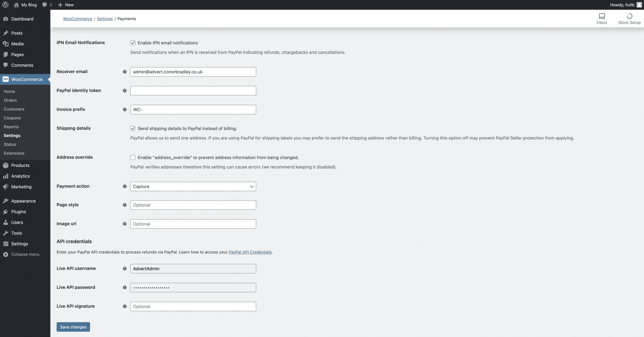
Task: Click the help icon beside PayPal identity token
Action: click(125, 91)
